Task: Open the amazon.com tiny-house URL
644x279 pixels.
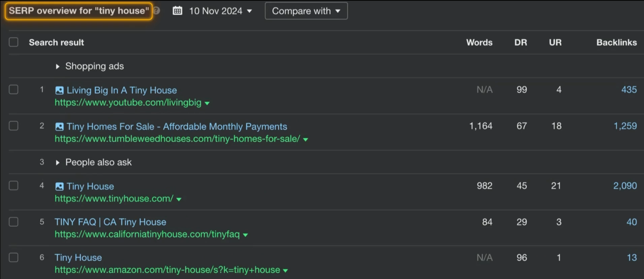Action: (167, 270)
